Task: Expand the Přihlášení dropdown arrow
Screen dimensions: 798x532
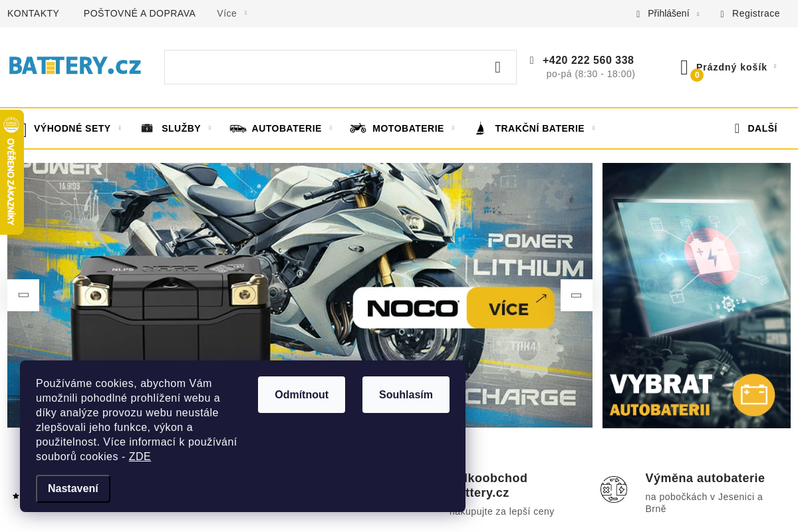Action: pyautogui.click(x=698, y=14)
